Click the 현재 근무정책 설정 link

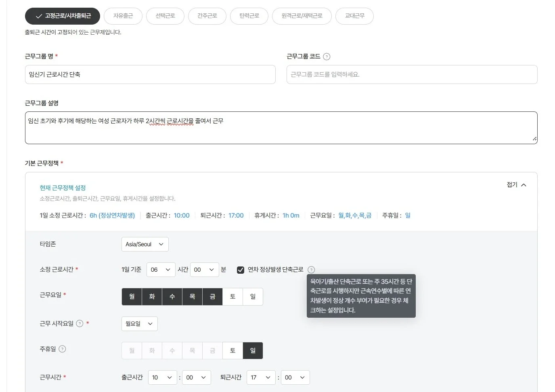pyautogui.click(x=63, y=187)
